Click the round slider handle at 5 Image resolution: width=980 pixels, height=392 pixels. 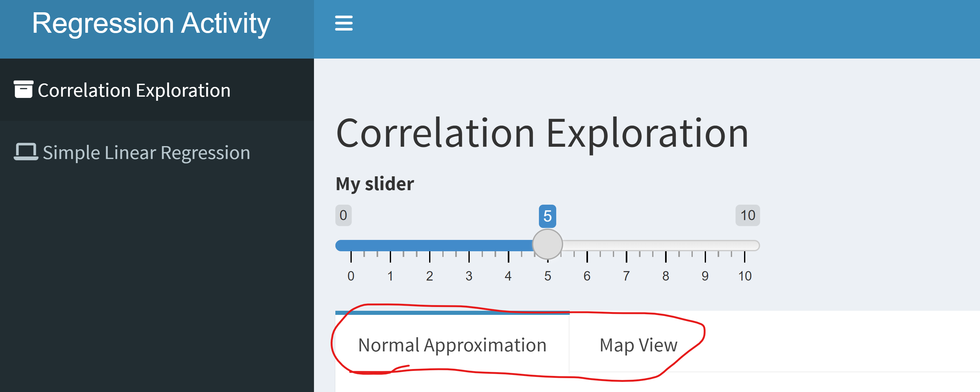(547, 244)
